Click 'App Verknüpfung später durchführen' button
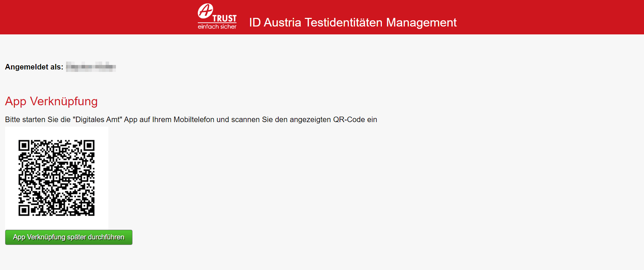Image resolution: width=644 pixels, height=270 pixels. (x=69, y=237)
